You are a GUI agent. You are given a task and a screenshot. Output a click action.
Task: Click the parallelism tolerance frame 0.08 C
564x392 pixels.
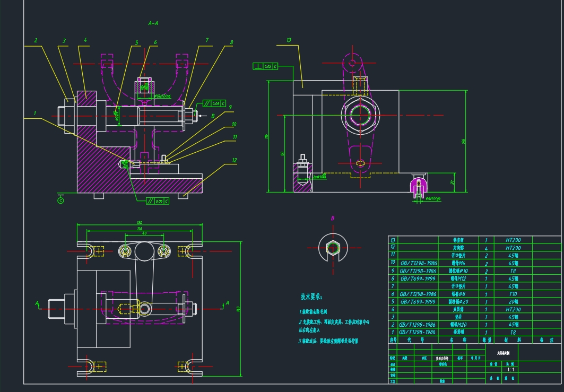214,103
